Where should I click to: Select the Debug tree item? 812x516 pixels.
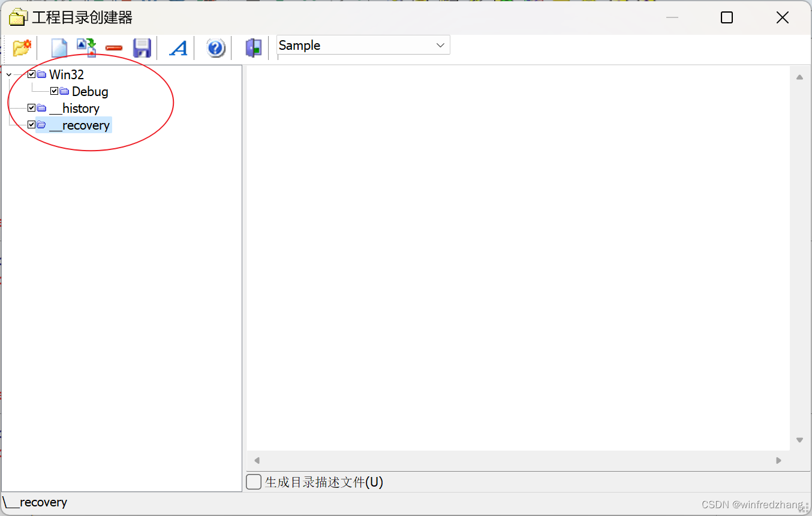click(x=90, y=91)
